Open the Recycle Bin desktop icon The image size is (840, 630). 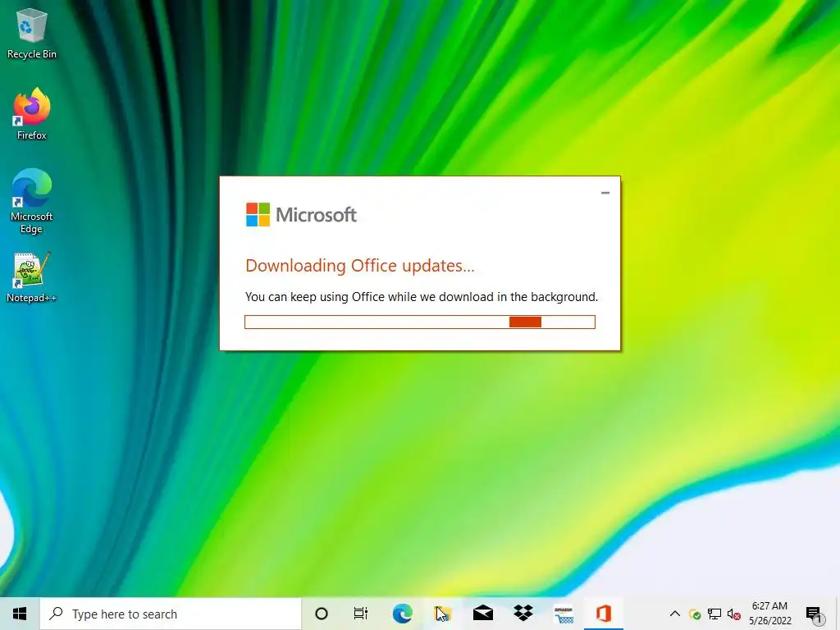click(32, 33)
